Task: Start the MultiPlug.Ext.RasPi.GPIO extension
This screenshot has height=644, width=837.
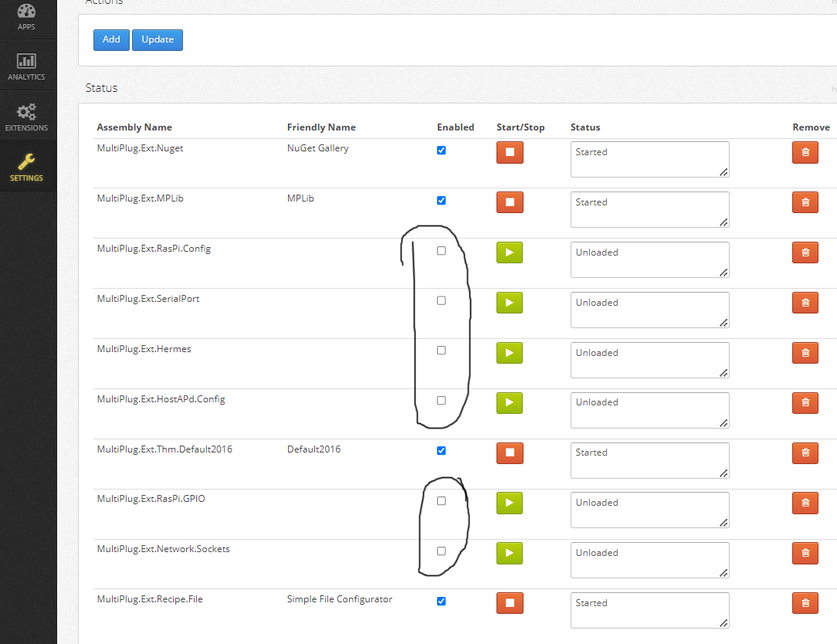Action: tap(509, 503)
